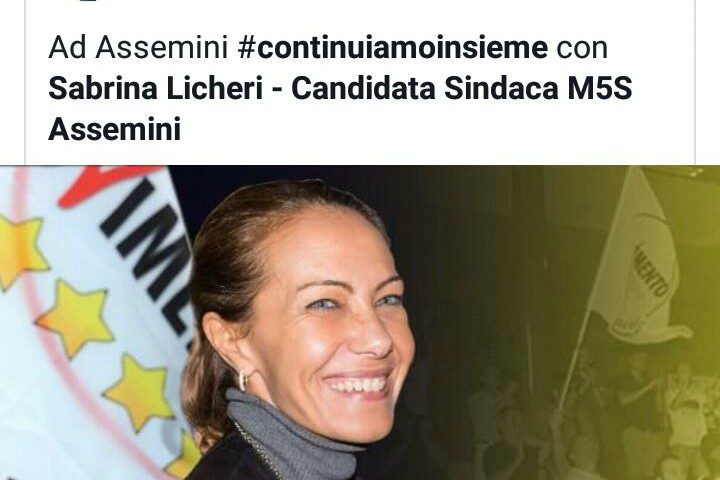Click the "Ad Assemini" text starting the post
The height and width of the screenshot is (480, 720).
pos(138,47)
